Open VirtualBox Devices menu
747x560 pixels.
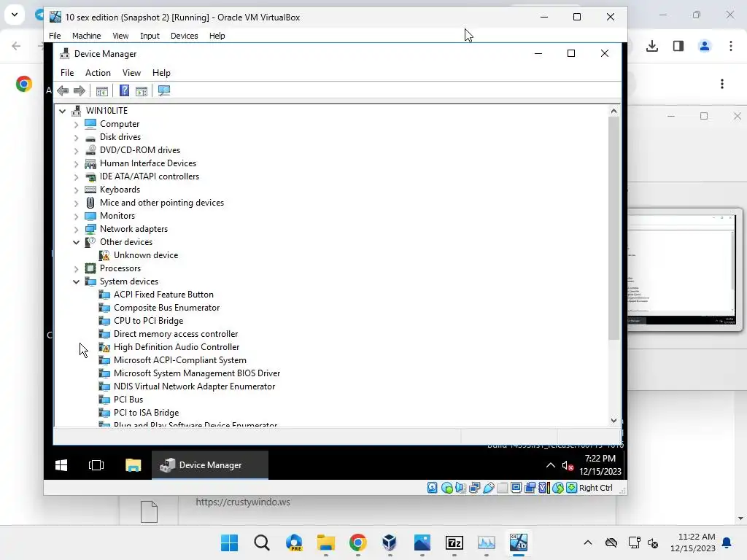(184, 36)
